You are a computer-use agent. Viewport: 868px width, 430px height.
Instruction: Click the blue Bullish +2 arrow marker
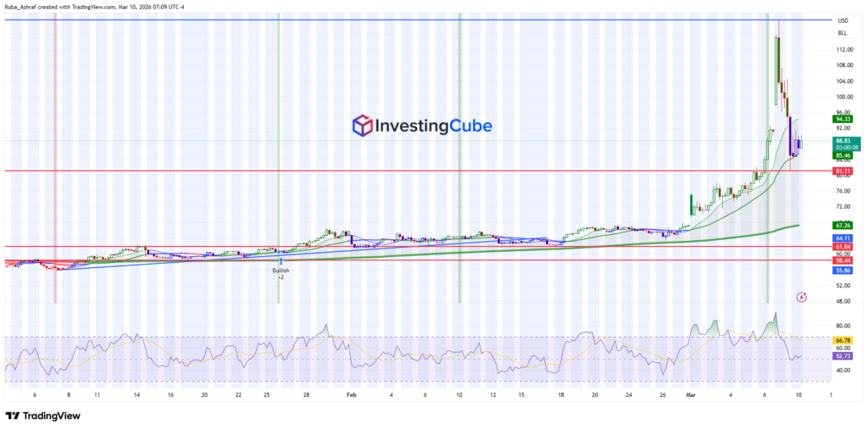point(281,260)
